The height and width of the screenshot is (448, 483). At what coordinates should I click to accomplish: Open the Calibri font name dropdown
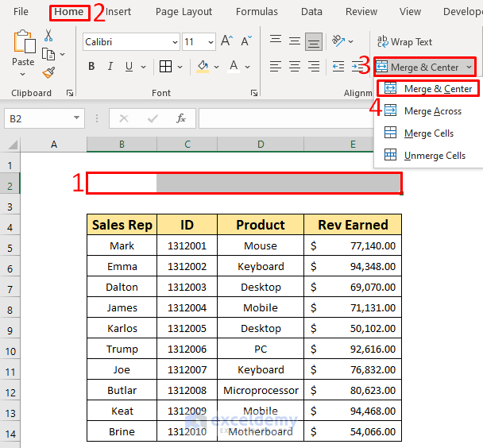tap(175, 41)
